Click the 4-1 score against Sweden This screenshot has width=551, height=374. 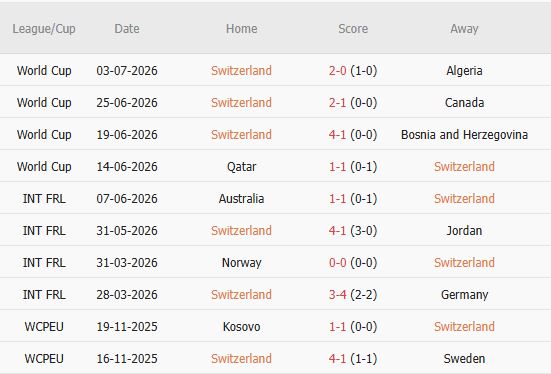[337, 359]
